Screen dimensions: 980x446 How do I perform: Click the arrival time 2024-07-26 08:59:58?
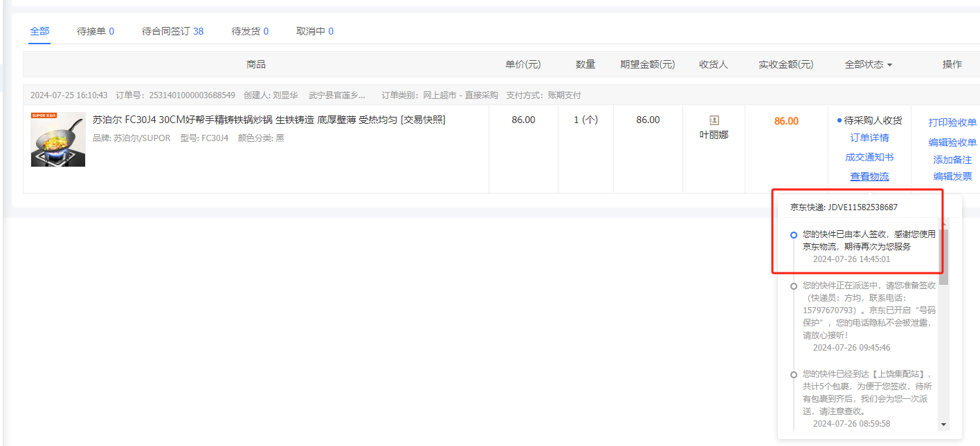tap(851, 423)
